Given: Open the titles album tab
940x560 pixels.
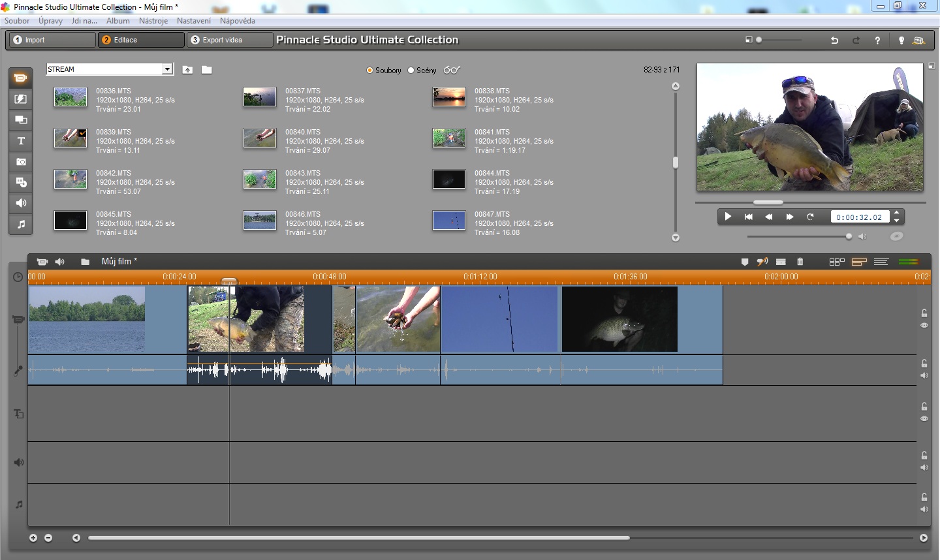Looking at the screenshot, I should click(21, 141).
